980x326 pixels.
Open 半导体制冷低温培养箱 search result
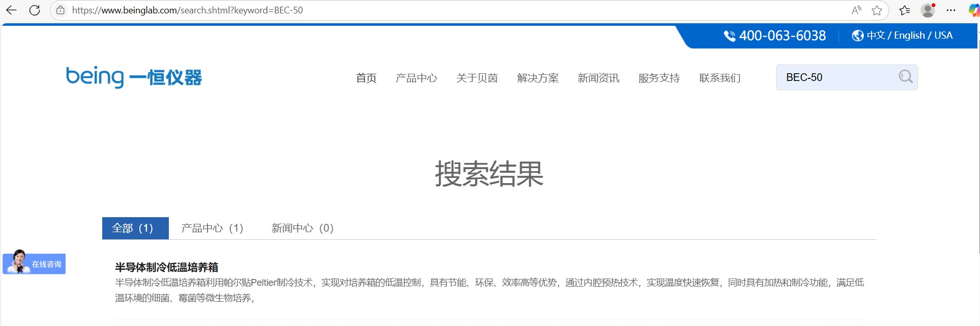(x=166, y=267)
